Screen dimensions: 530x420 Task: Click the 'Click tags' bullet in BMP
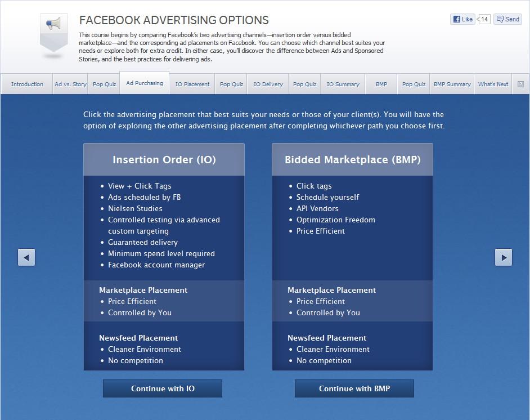pos(314,186)
